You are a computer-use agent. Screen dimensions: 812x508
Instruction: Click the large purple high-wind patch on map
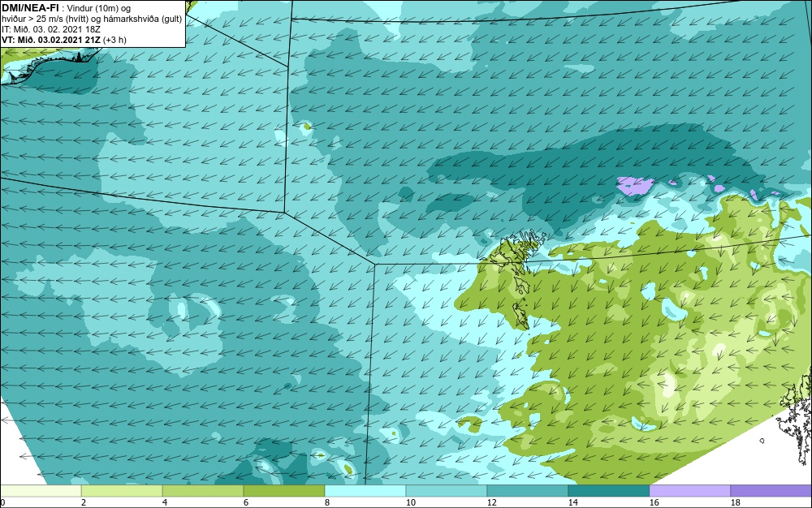636,185
